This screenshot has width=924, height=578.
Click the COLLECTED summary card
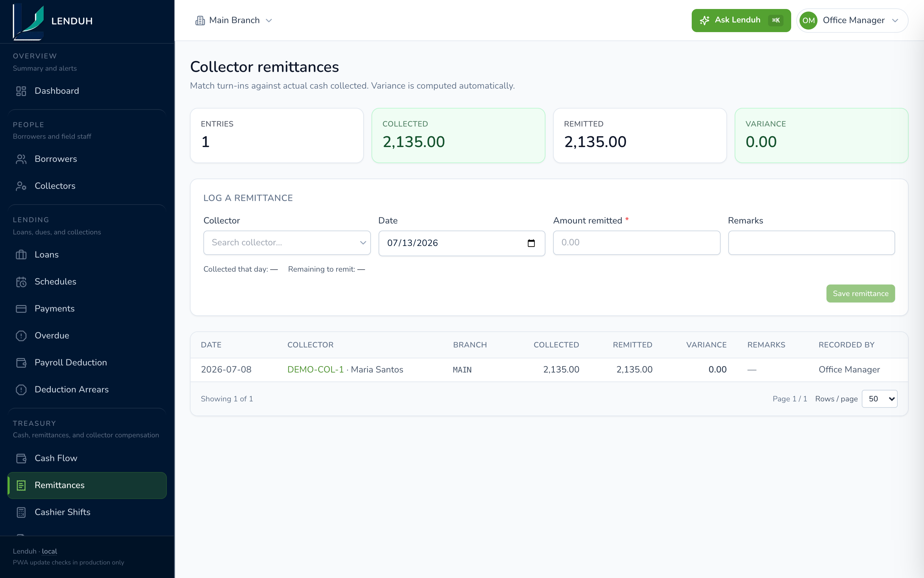point(458,136)
